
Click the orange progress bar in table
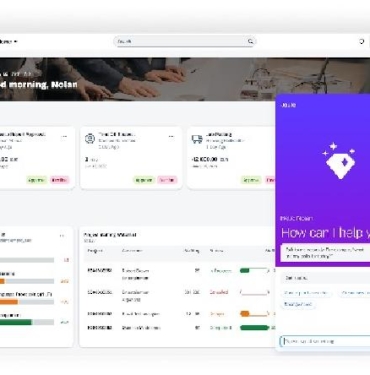click(x=245, y=314)
